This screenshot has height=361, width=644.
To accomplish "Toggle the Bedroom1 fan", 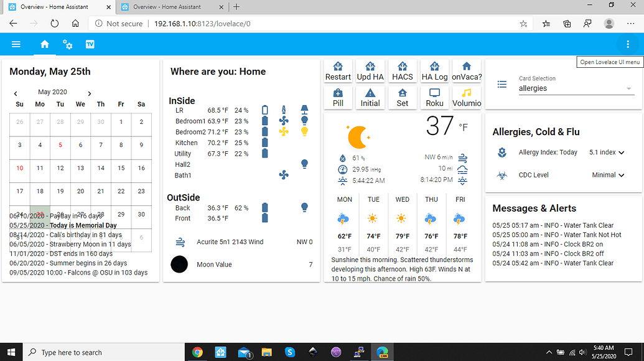I will [284, 121].
